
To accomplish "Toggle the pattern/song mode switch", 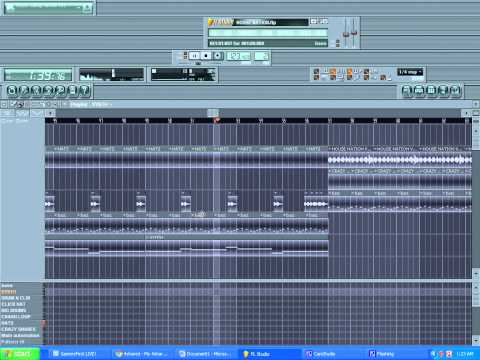I will (185, 56).
